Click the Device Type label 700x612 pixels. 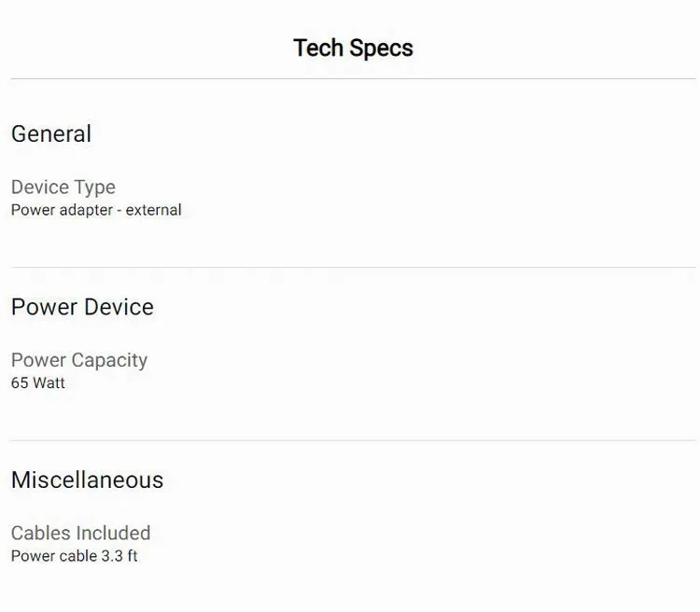click(63, 188)
